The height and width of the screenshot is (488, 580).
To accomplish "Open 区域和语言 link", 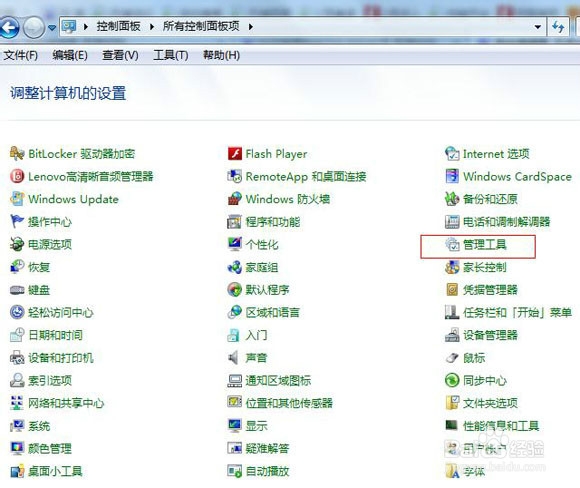I will [x=273, y=312].
